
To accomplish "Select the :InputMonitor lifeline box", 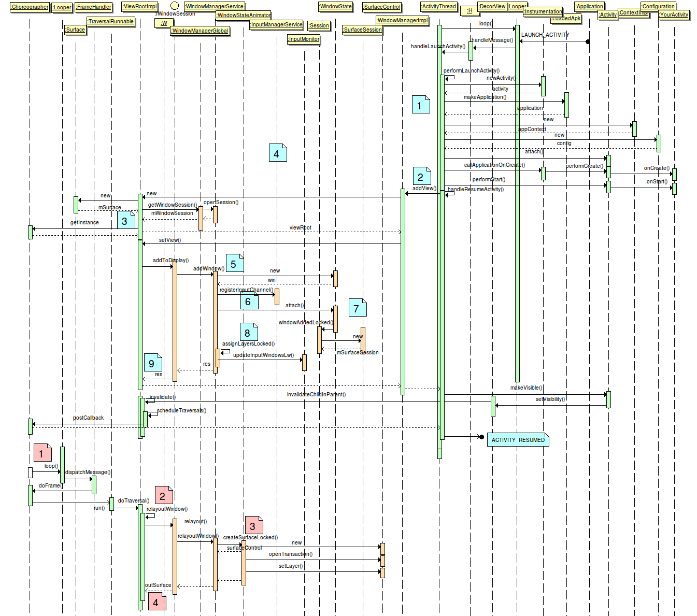I will [x=304, y=39].
